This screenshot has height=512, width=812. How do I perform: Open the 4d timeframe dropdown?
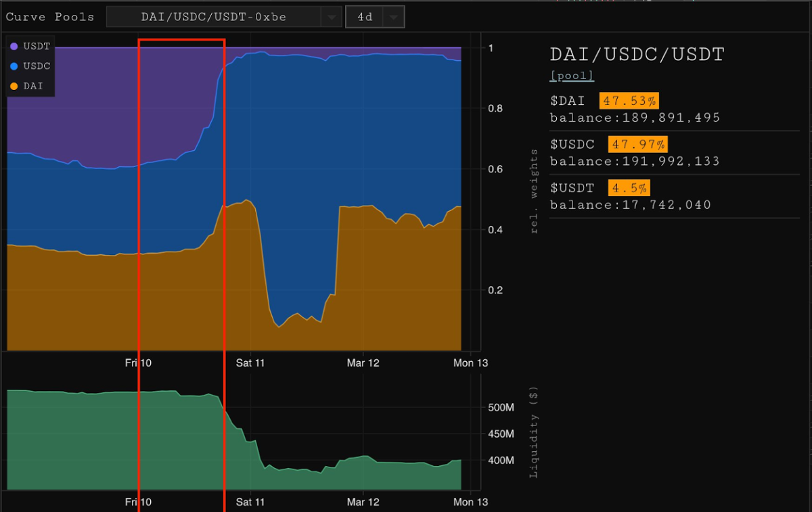(x=375, y=17)
